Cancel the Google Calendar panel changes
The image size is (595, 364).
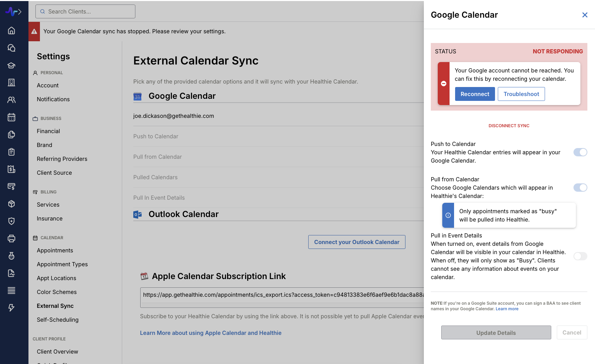click(x=572, y=332)
